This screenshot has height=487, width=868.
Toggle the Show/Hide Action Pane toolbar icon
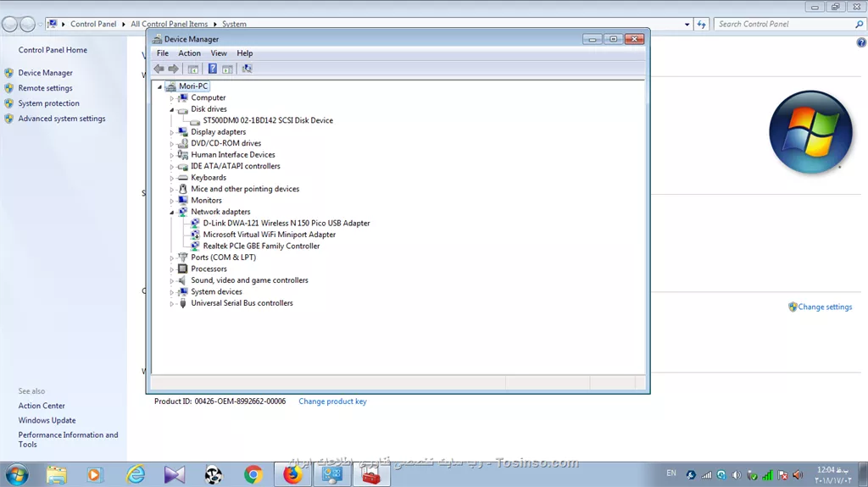coord(227,69)
